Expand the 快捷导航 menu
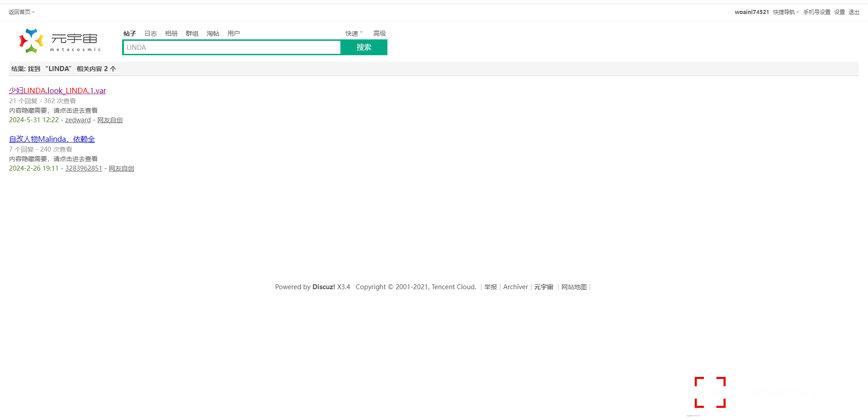868x420 pixels. pyautogui.click(x=786, y=12)
